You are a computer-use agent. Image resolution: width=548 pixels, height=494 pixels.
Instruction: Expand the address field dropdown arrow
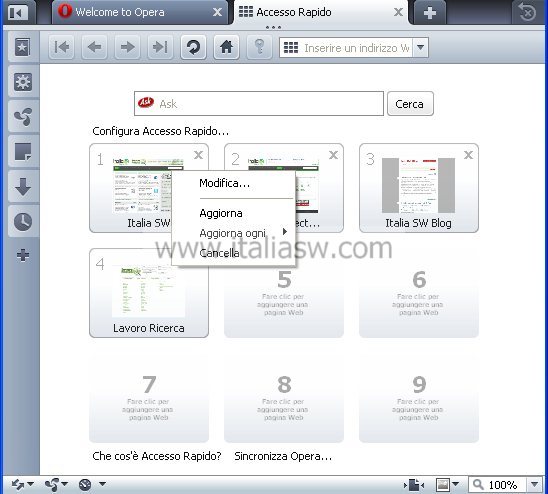[421, 47]
